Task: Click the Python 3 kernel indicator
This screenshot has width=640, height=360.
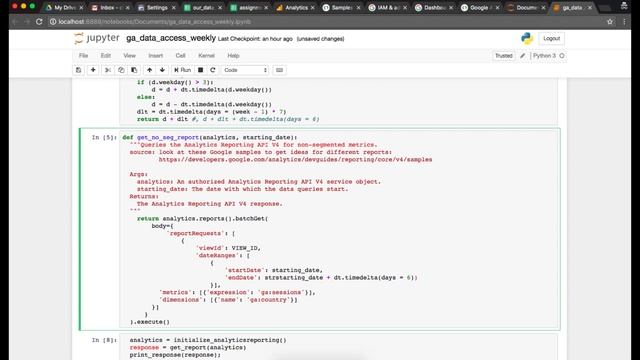Action: [544, 56]
